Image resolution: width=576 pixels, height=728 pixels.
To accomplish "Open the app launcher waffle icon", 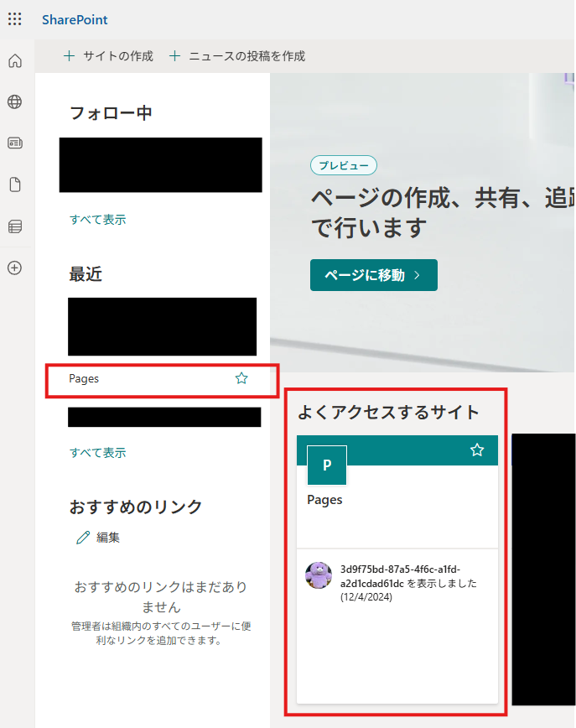I will click(15, 19).
